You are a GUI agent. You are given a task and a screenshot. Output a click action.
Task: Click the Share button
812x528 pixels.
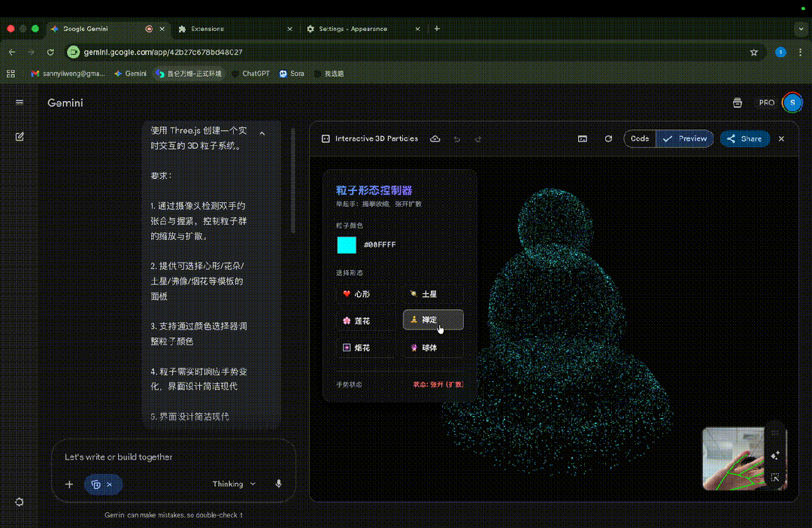(x=743, y=139)
